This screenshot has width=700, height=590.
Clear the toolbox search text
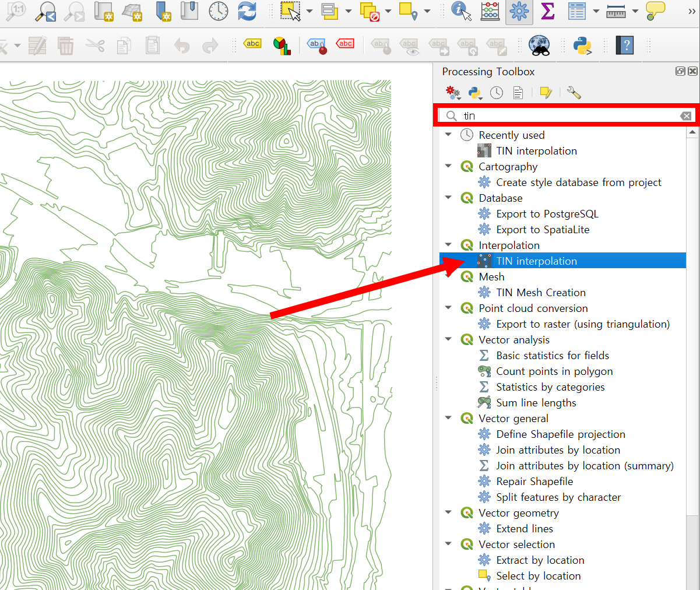point(686,115)
